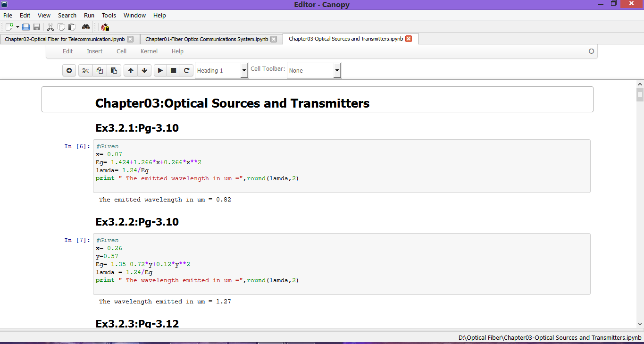Click the vertical scrollbar down arrow
Screen dimensions: 644x344
tap(640, 324)
